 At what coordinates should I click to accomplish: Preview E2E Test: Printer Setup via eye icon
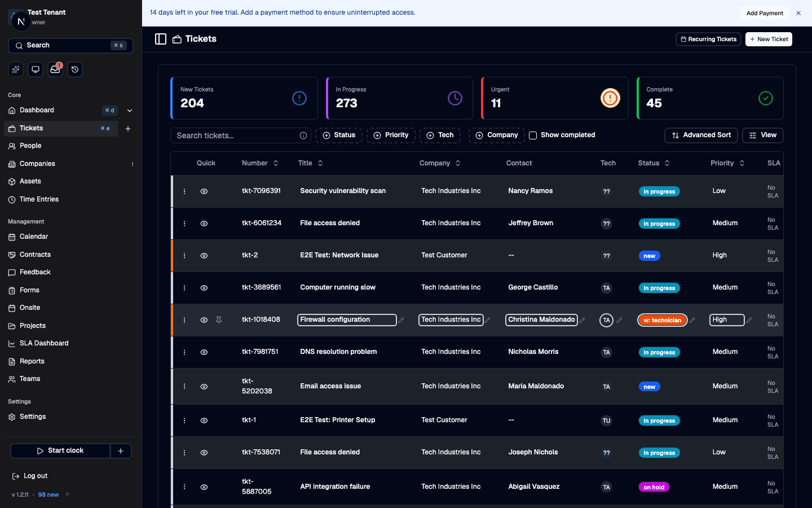tap(204, 420)
